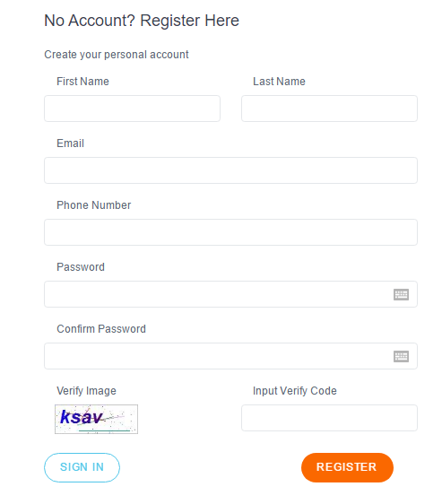Focus the Last Name input field
Screen dimensions: 442x504
329,109
